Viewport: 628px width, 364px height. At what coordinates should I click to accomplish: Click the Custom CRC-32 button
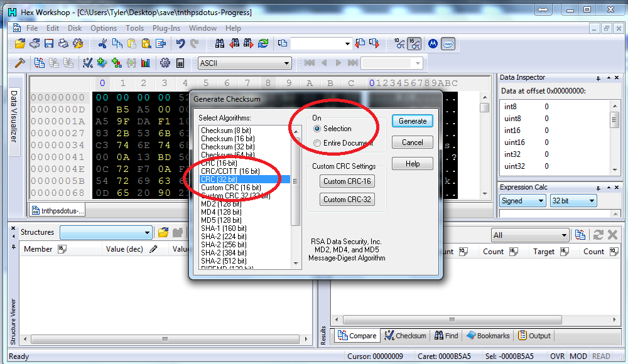347,200
